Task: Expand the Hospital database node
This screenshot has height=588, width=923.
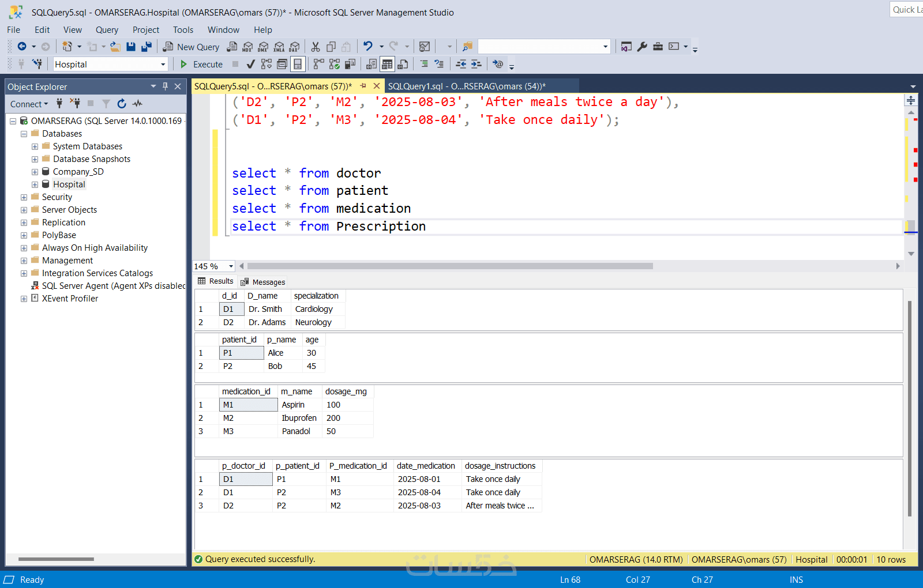Action: point(35,185)
